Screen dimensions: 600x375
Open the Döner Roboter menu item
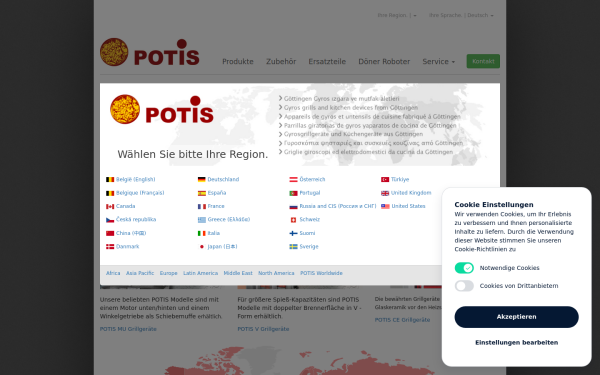(x=384, y=61)
